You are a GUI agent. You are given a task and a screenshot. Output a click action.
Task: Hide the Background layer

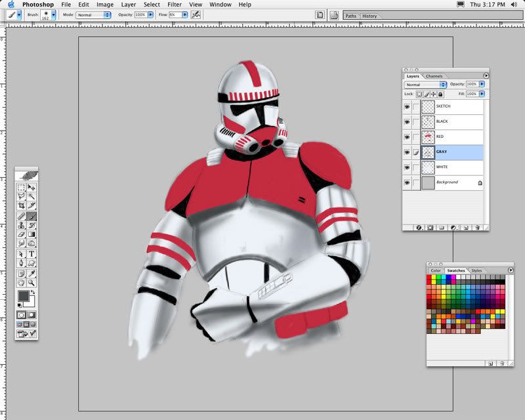click(x=407, y=183)
